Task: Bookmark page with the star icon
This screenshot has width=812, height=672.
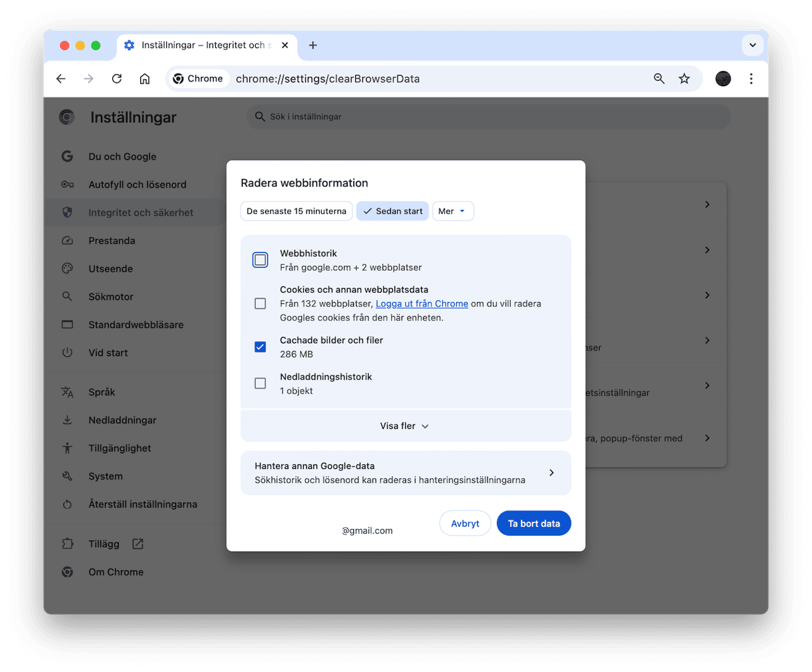Action: pos(684,79)
